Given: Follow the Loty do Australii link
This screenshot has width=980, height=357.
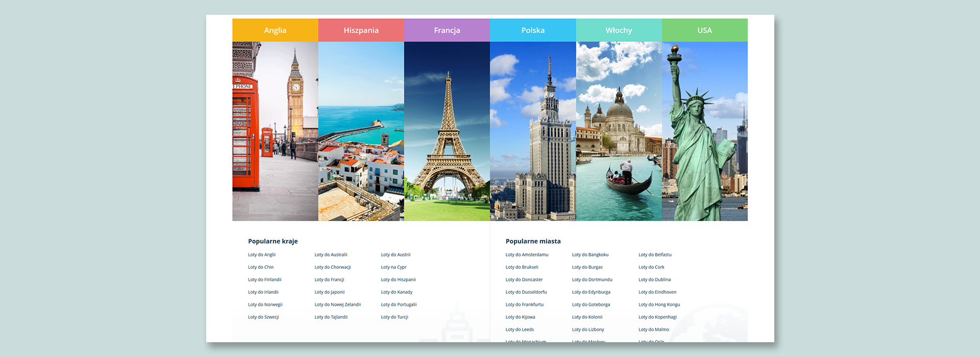Looking at the screenshot, I should pyautogui.click(x=331, y=254).
